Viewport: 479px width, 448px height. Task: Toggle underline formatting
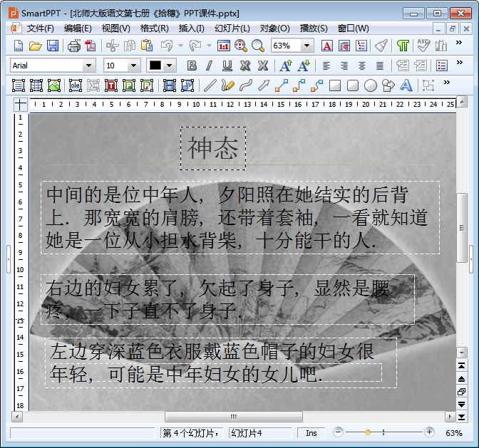click(227, 66)
